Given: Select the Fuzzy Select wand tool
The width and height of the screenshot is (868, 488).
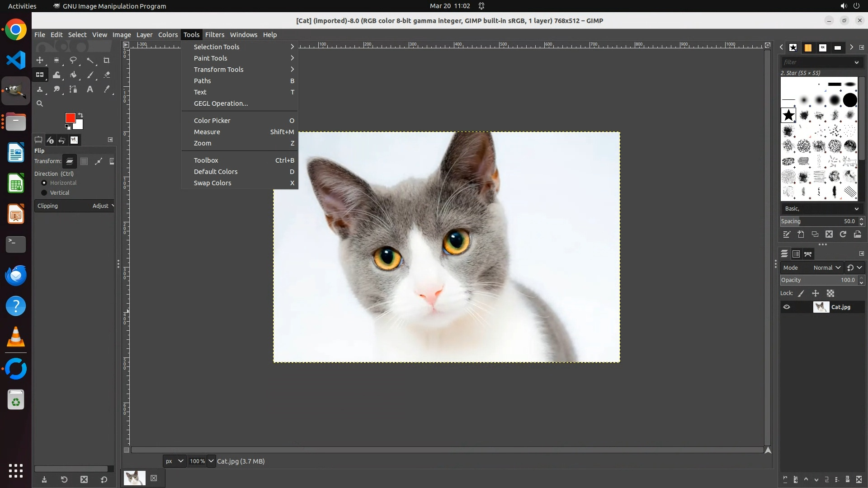Looking at the screenshot, I should coord(90,60).
